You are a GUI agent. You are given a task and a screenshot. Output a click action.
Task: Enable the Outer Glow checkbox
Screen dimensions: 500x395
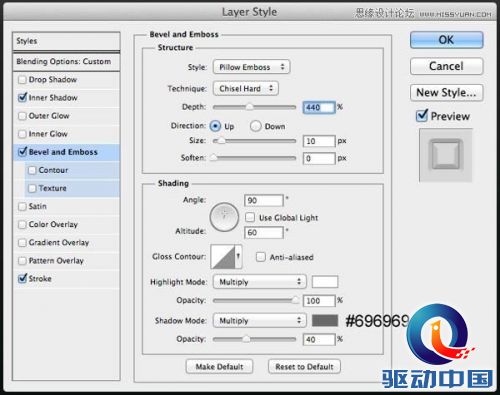point(22,116)
